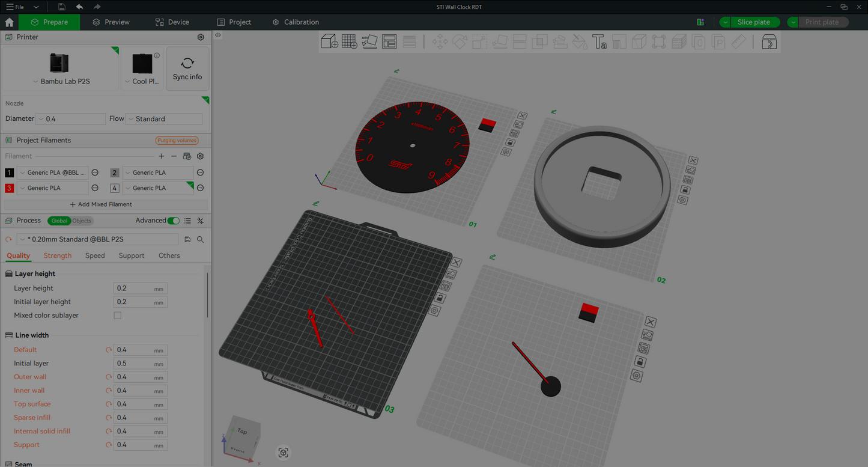This screenshot has height=467, width=868.
Task: Click the Layer height input field
Action: pyautogui.click(x=140, y=288)
